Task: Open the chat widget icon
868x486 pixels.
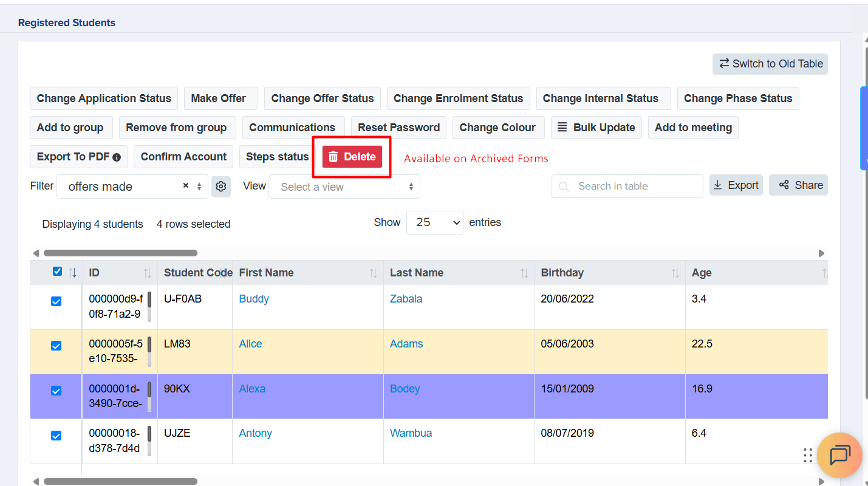Action: tap(839, 455)
